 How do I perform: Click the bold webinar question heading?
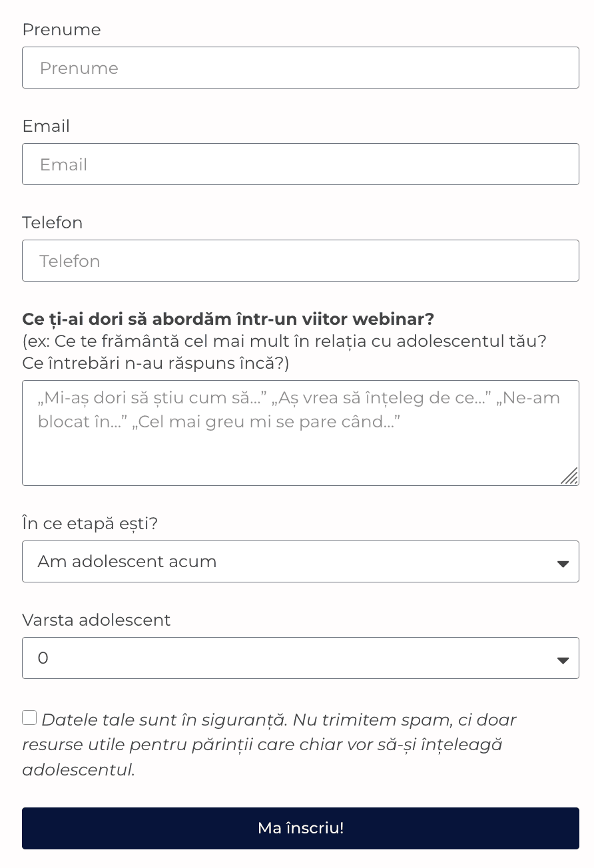point(228,319)
